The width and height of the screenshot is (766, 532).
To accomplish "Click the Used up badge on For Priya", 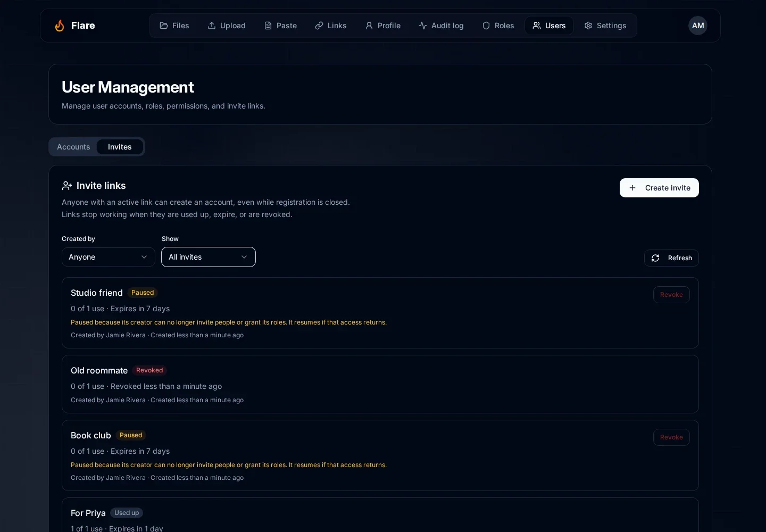I will click(x=127, y=513).
